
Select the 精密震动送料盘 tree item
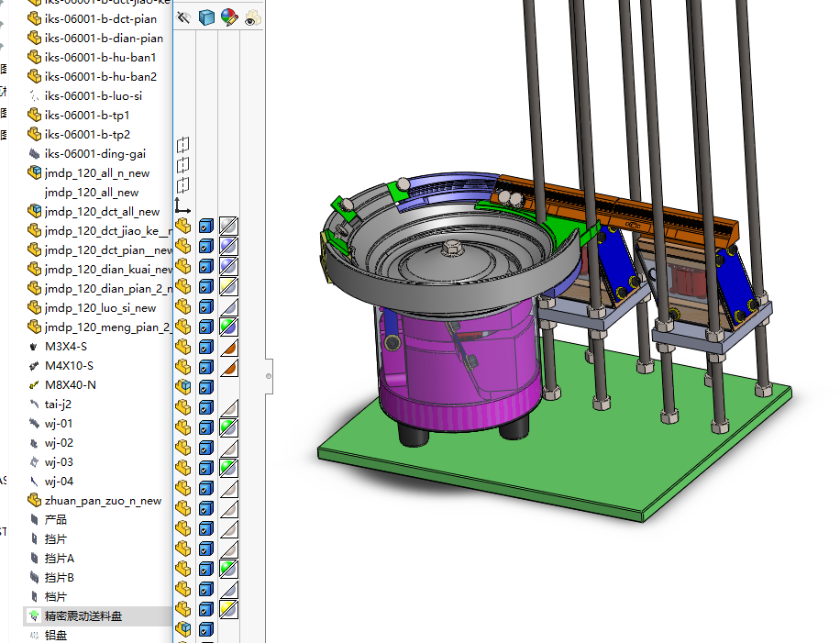click(x=83, y=616)
